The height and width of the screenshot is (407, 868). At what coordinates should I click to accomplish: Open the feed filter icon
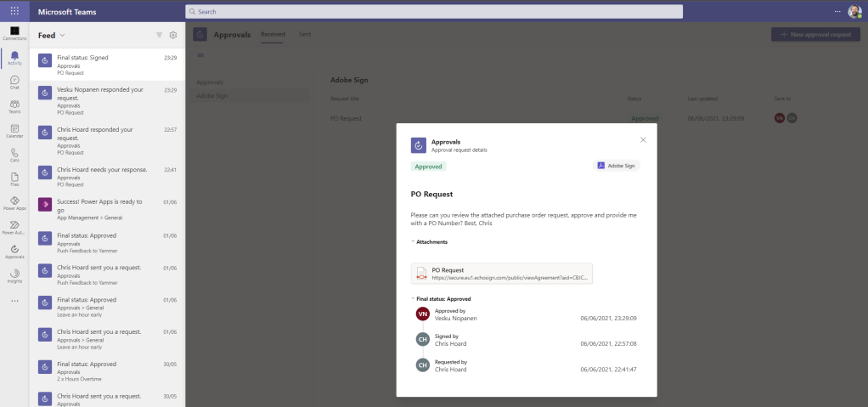coord(159,35)
